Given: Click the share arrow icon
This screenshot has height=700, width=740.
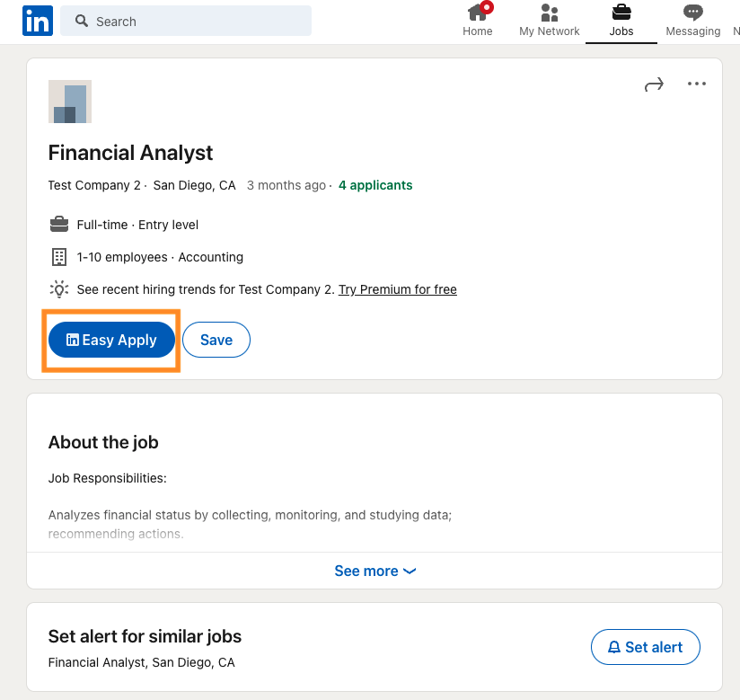Looking at the screenshot, I should (654, 84).
